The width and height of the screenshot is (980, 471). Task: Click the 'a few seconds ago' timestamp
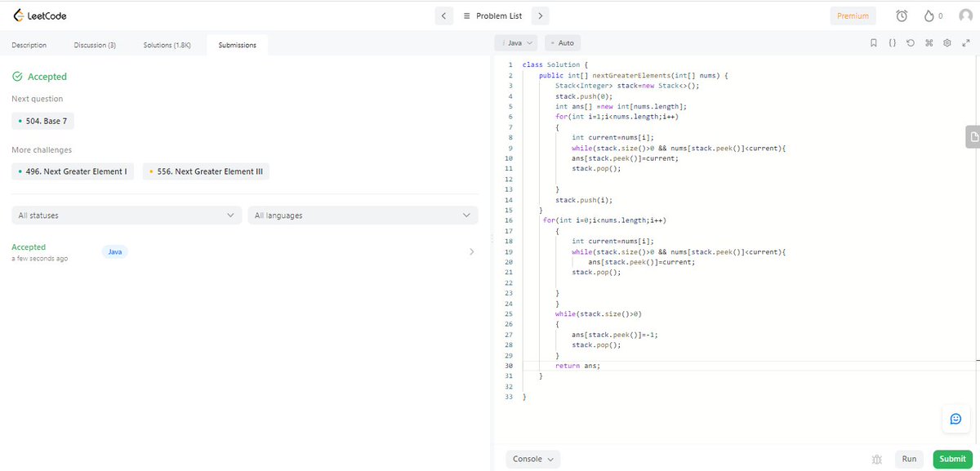[39, 259]
